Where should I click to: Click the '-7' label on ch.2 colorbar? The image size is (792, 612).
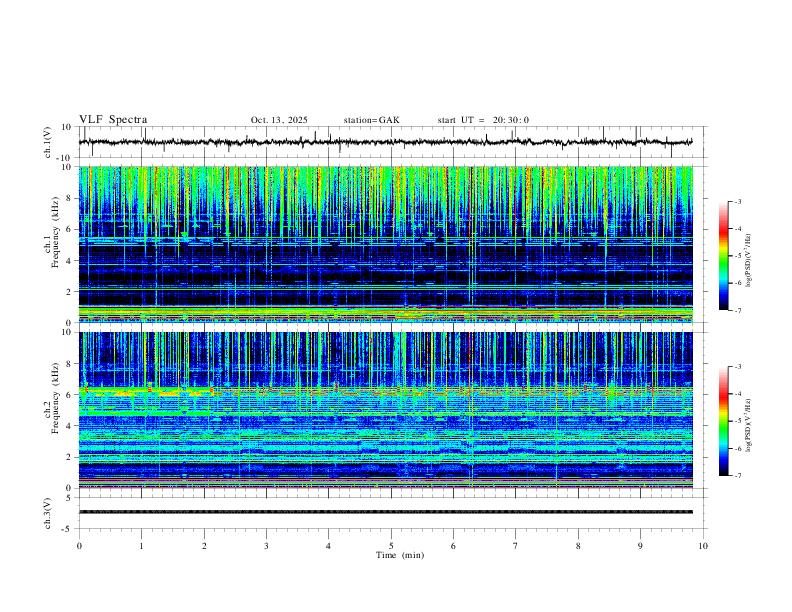click(x=737, y=475)
